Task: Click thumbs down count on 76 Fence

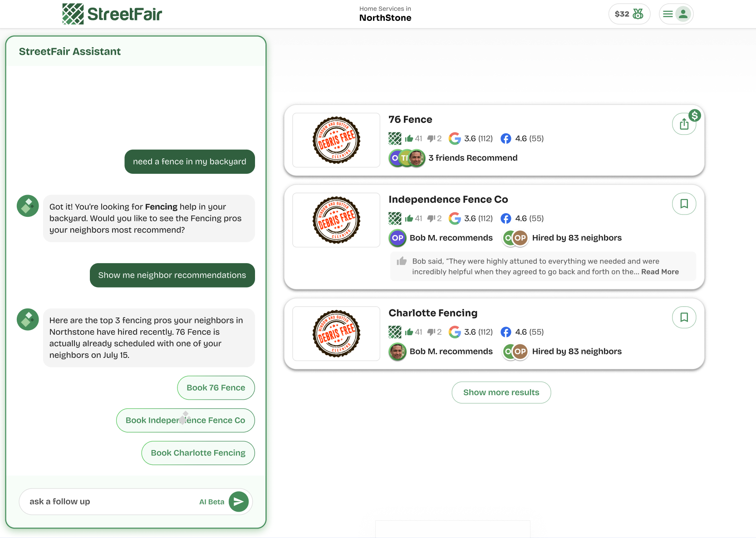Action: click(434, 138)
